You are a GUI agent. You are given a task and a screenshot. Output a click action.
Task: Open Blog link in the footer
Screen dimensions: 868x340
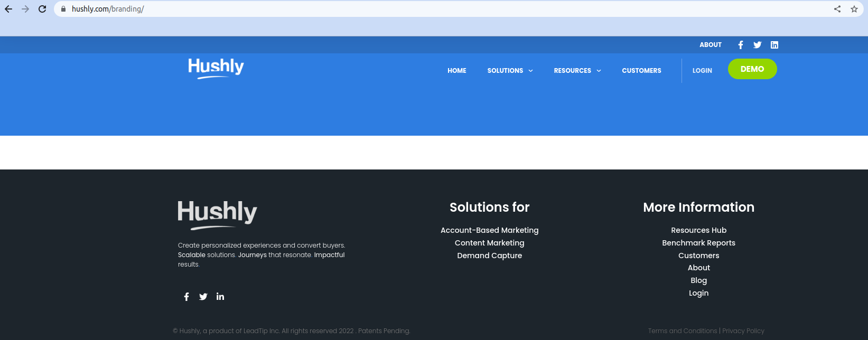pyautogui.click(x=699, y=280)
